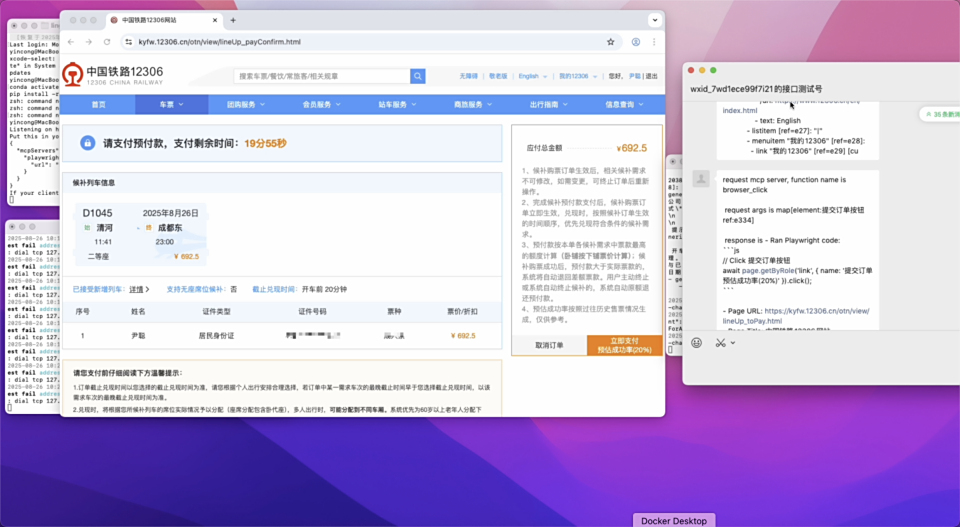Screen dimensions: 960x527
Task: Click the chat title wxid_7wd1ece99f7i21的接口测试号
Action: (756, 89)
